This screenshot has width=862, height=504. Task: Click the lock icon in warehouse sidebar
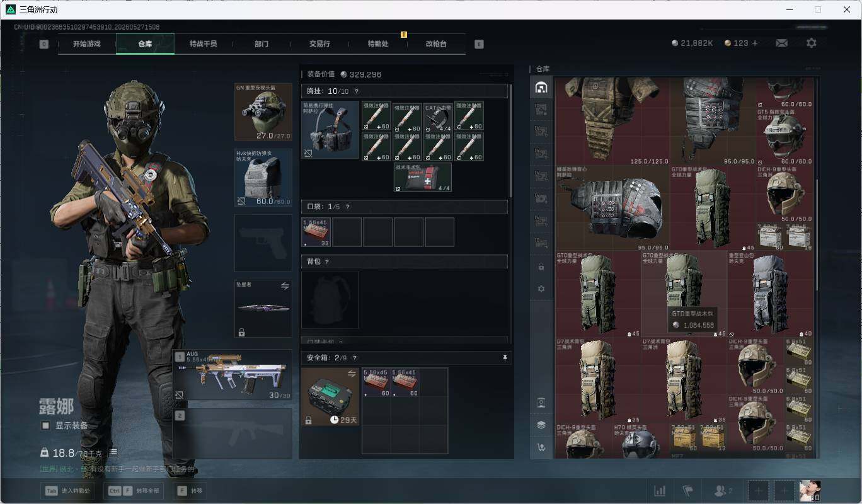541,266
